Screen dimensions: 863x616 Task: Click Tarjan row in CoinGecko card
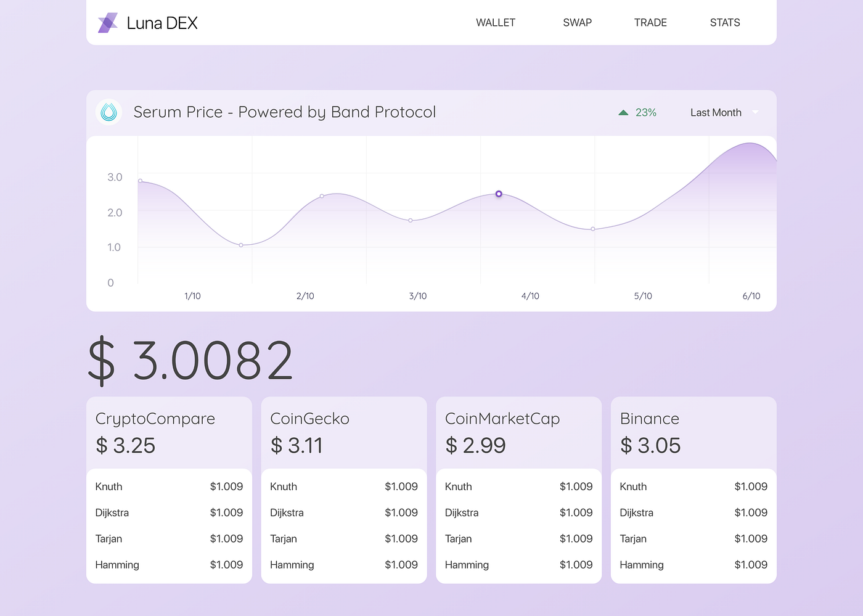tap(344, 538)
